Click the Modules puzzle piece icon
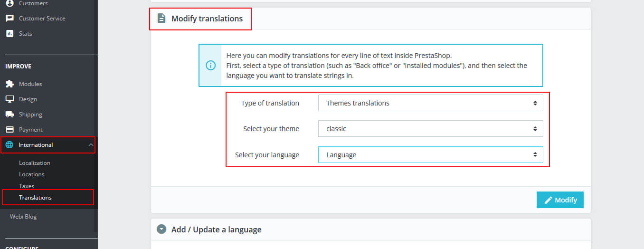Image resolution: width=644 pixels, height=249 pixels. 9,84
